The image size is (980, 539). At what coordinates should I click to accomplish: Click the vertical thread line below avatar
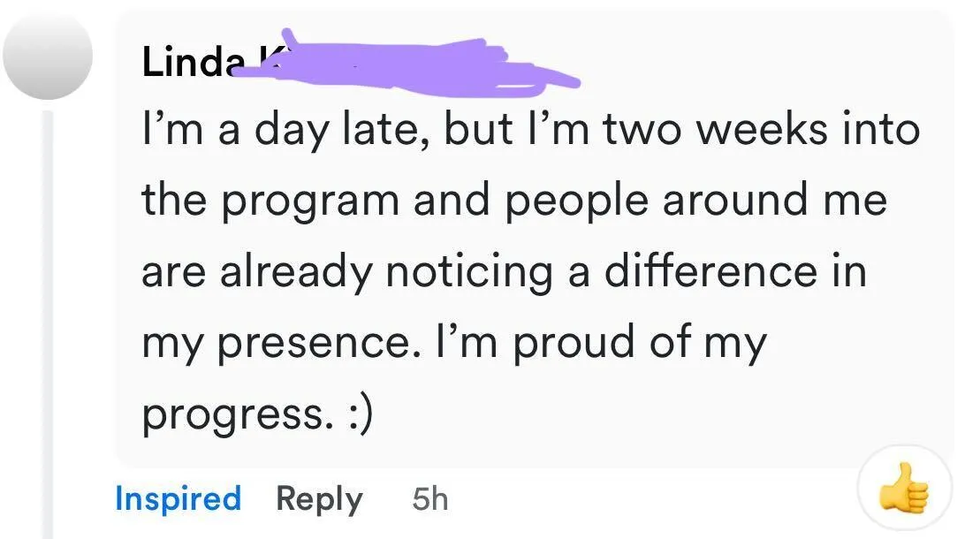tap(48, 324)
